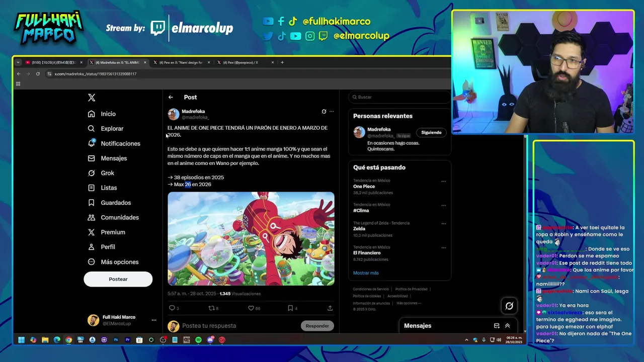This screenshot has width=644, height=362.
Task: Click the Responder button
Action: coord(317,326)
